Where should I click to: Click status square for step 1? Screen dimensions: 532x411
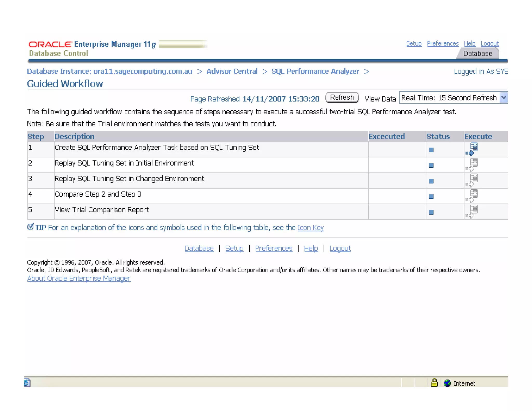431,150
